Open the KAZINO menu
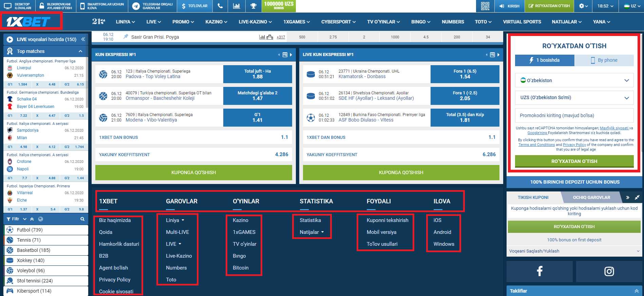 216,22
